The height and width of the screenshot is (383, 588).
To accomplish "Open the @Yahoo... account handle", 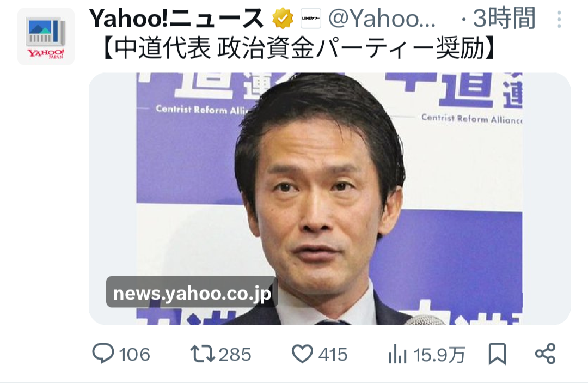I will click(x=382, y=19).
